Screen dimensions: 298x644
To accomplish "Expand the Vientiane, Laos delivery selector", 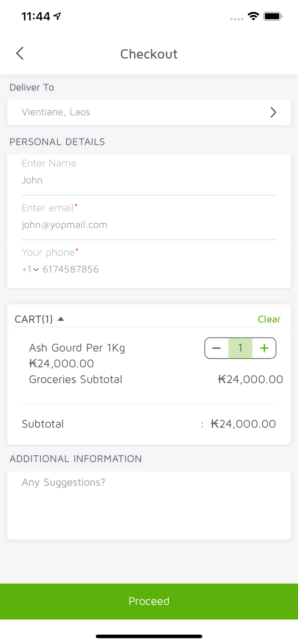I will point(149,112).
